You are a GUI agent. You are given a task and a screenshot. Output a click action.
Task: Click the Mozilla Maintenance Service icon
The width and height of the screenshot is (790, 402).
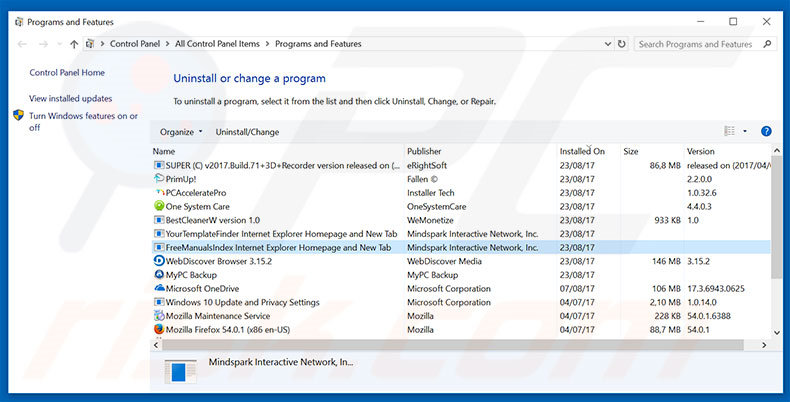point(159,316)
